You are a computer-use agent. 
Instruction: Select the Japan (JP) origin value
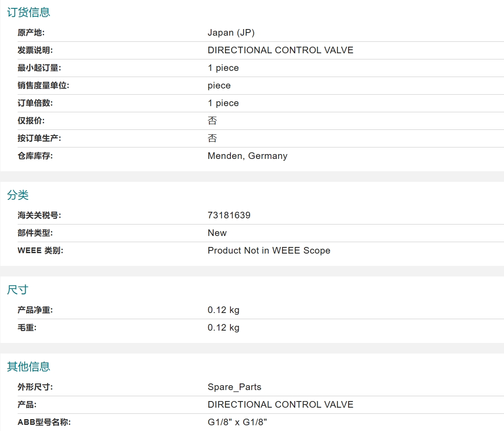(231, 33)
